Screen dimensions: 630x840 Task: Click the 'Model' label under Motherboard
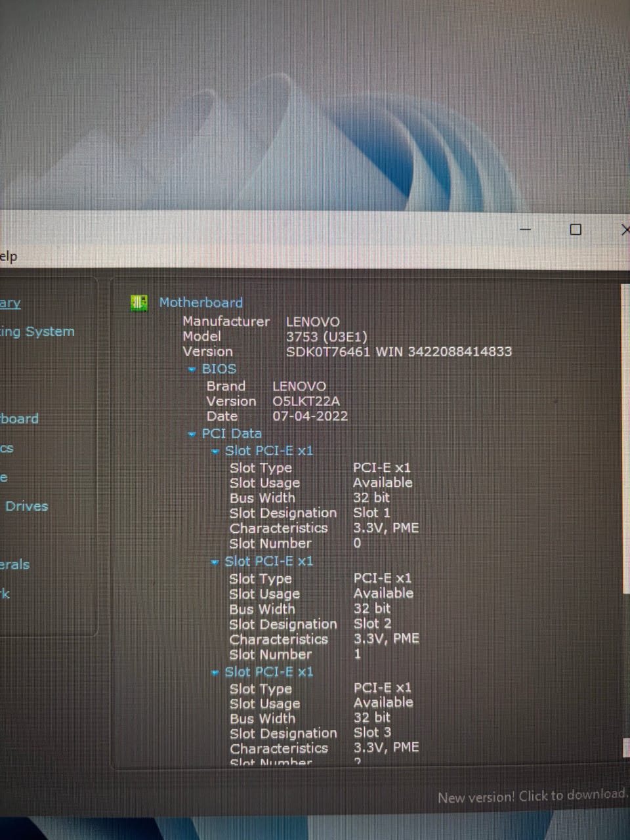point(201,336)
